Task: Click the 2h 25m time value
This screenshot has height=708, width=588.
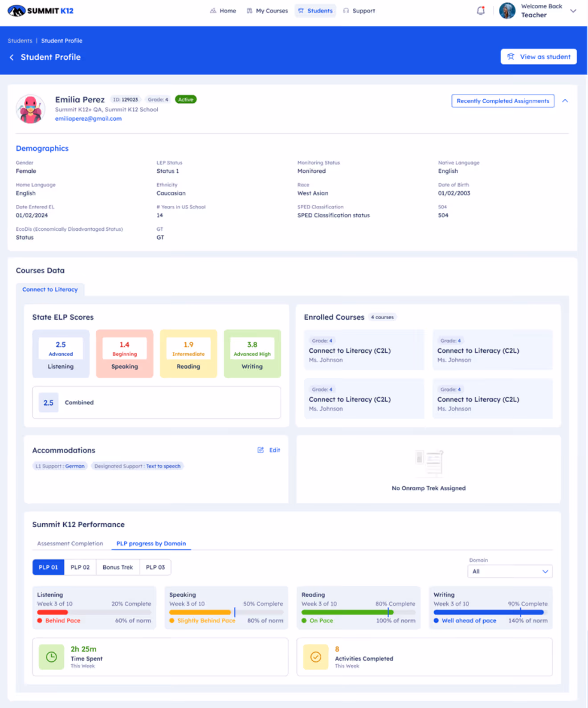Action: click(83, 649)
